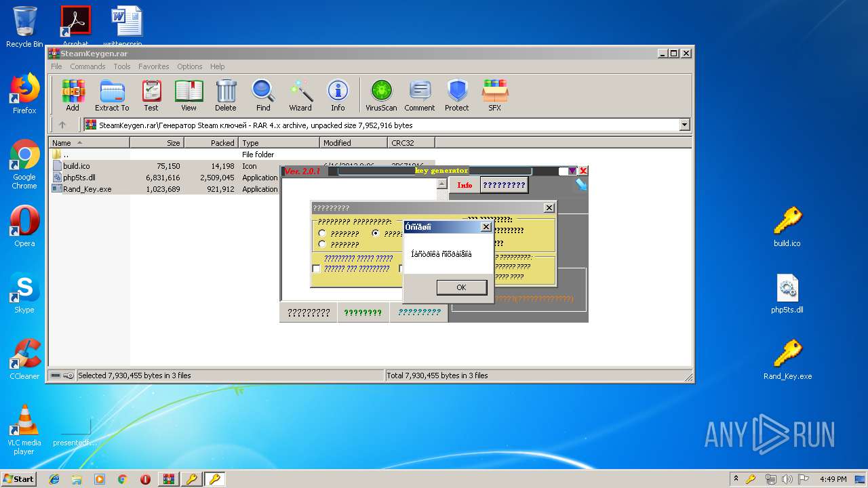Close the small message box

pos(486,227)
